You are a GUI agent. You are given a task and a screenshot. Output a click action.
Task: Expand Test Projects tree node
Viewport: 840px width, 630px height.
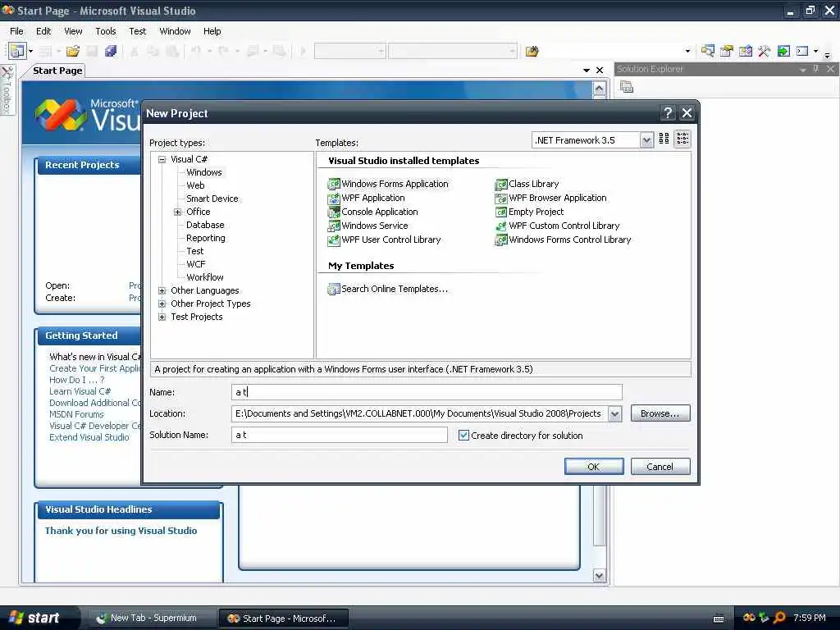click(x=162, y=317)
